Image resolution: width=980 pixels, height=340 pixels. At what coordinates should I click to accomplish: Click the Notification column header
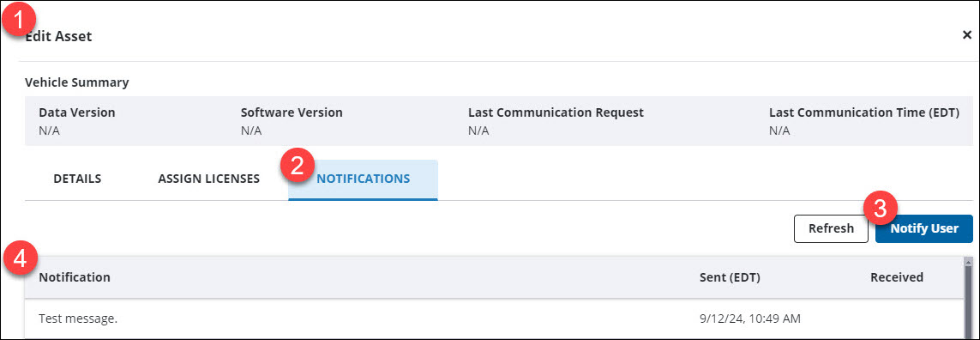tap(75, 276)
